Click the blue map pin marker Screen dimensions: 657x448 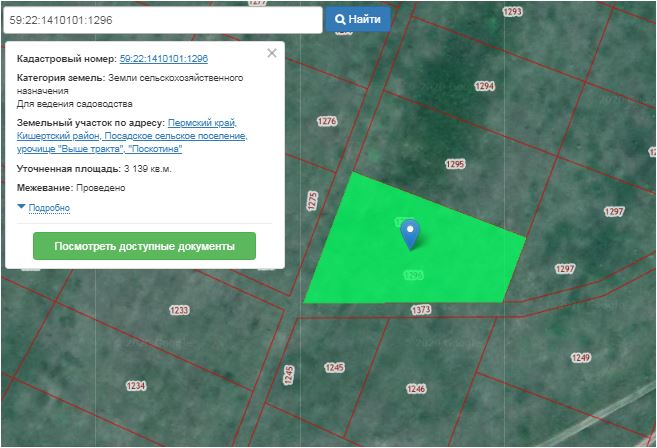point(410,234)
